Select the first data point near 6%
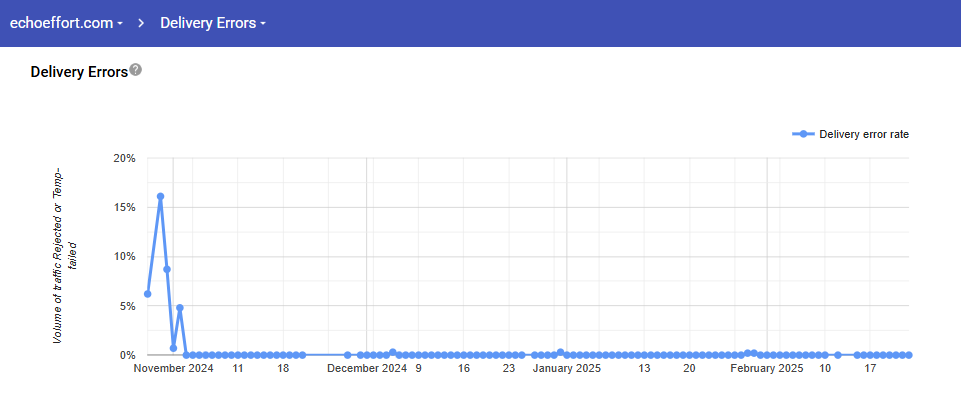Viewport: 961px width, 399px height. click(x=147, y=294)
